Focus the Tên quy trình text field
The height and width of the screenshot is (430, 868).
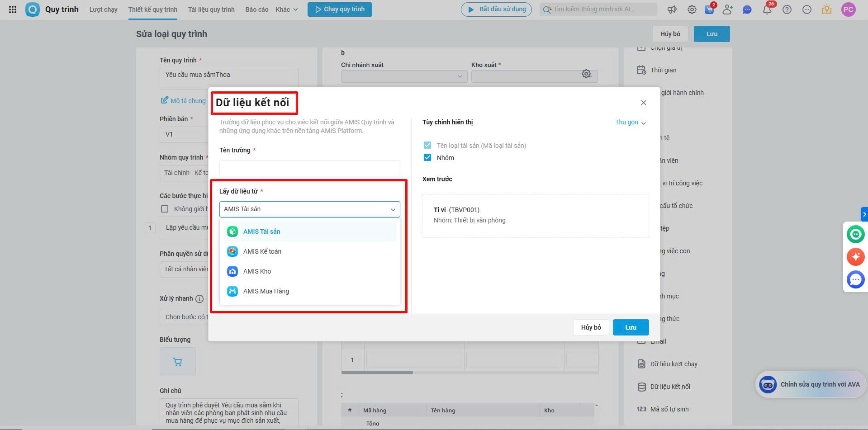(229, 79)
